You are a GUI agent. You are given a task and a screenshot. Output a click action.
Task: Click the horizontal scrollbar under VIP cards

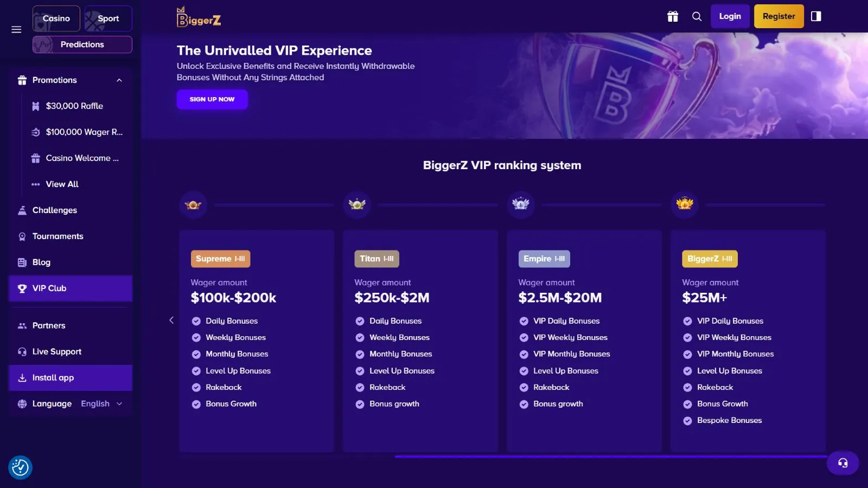(x=610, y=457)
